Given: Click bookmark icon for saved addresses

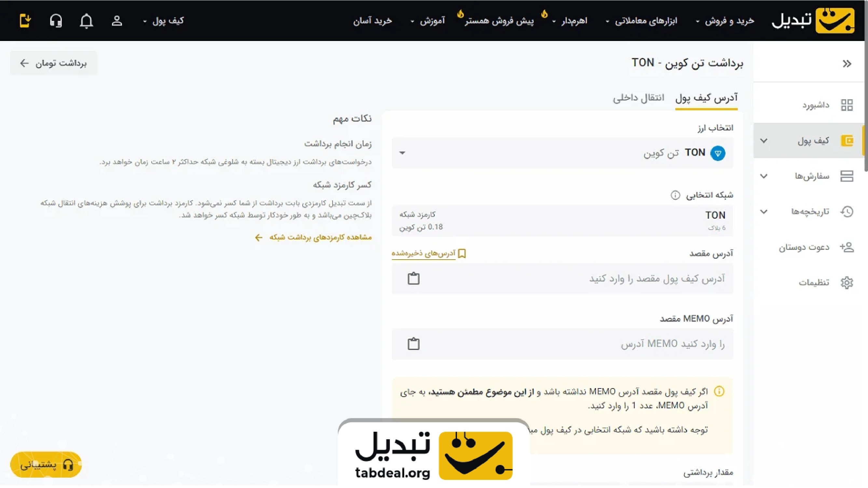Looking at the screenshot, I should click(x=462, y=253).
